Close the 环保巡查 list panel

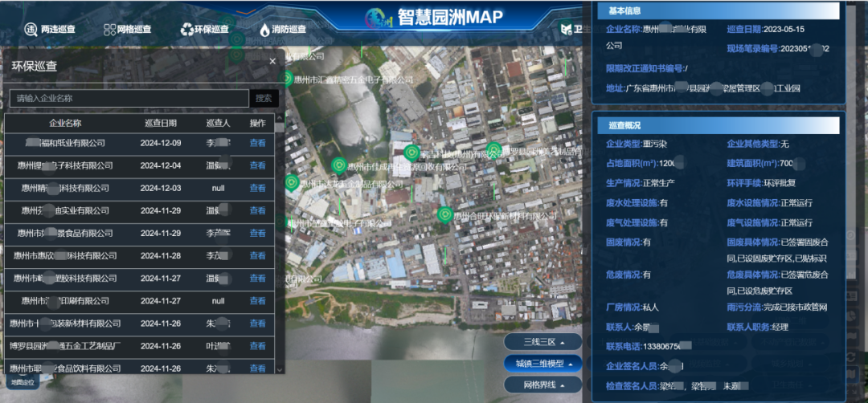[272, 61]
